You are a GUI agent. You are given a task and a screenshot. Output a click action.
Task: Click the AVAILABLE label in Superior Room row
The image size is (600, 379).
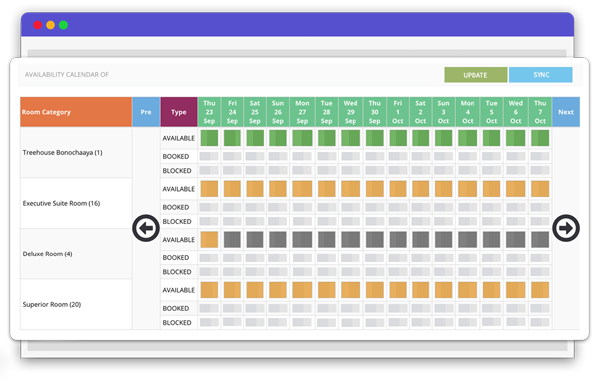[179, 290]
